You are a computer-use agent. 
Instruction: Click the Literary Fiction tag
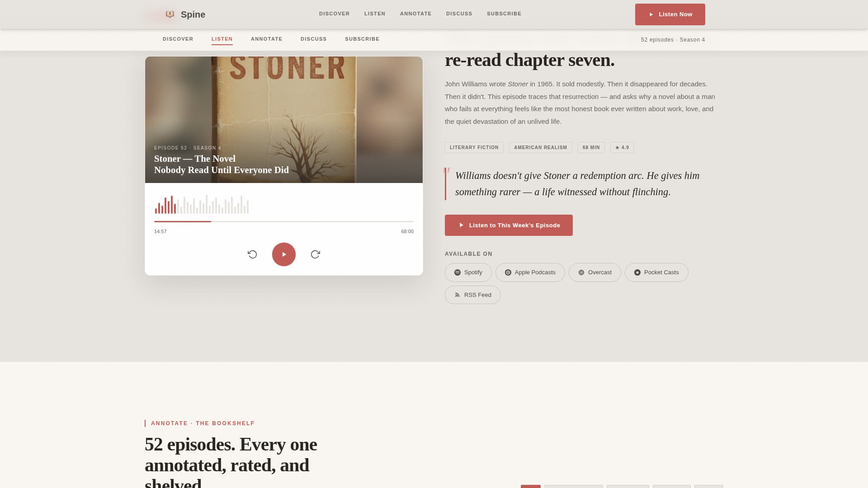pos(474,148)
